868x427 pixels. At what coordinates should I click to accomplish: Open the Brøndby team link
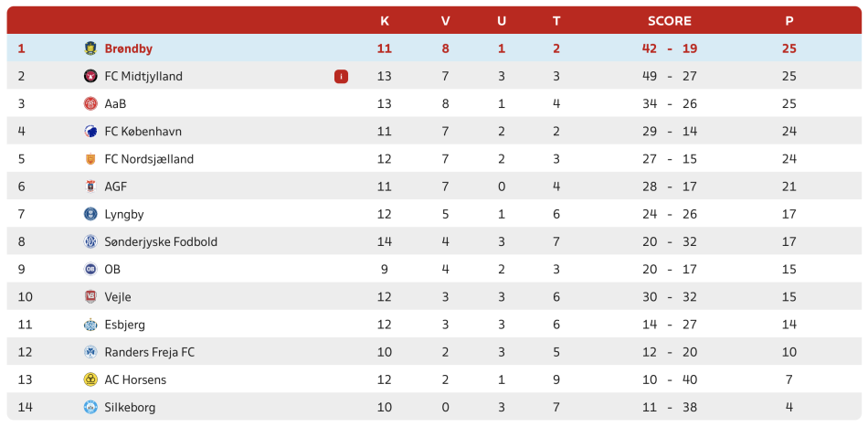pos(129,48)
